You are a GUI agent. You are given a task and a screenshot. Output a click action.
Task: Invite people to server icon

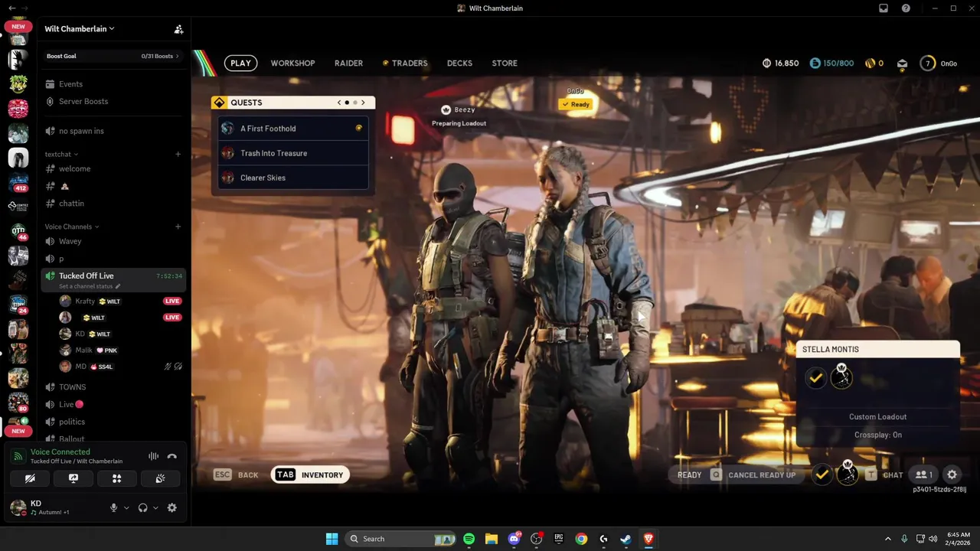(178, 29)
